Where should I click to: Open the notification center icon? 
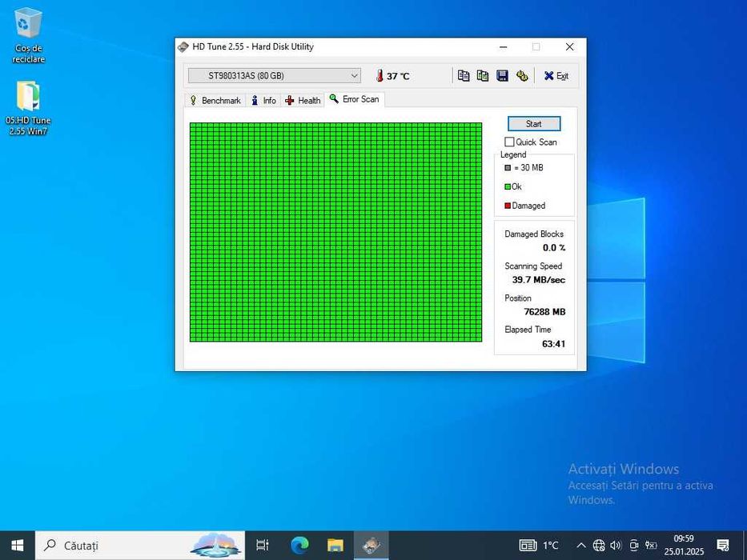pyautogui.click(x=723, y=546)
